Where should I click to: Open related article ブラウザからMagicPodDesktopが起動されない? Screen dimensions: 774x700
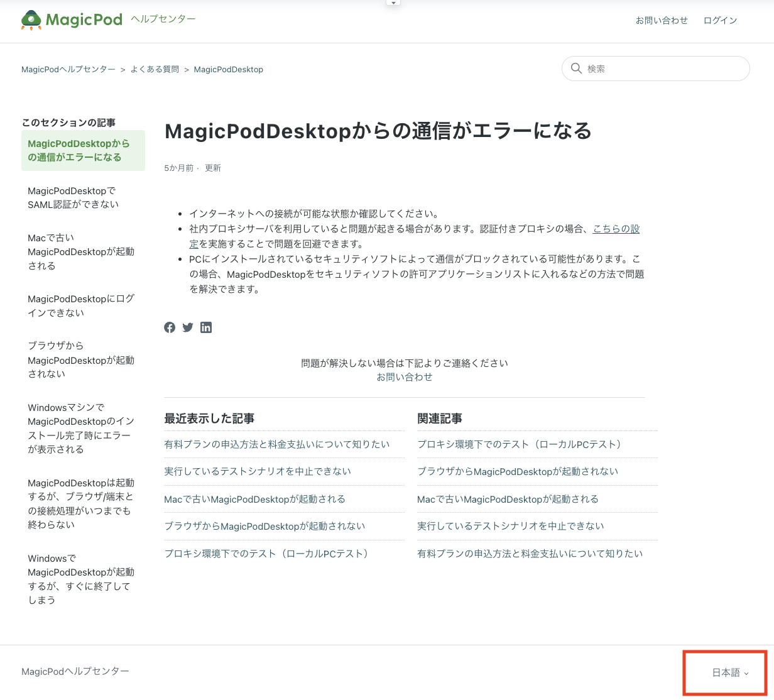pos(518,471)
